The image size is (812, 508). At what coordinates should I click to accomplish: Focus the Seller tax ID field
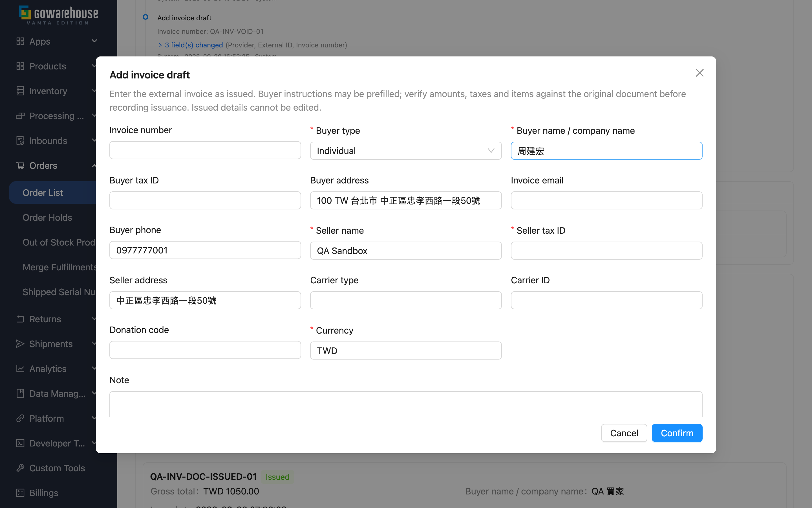(606, 251)
